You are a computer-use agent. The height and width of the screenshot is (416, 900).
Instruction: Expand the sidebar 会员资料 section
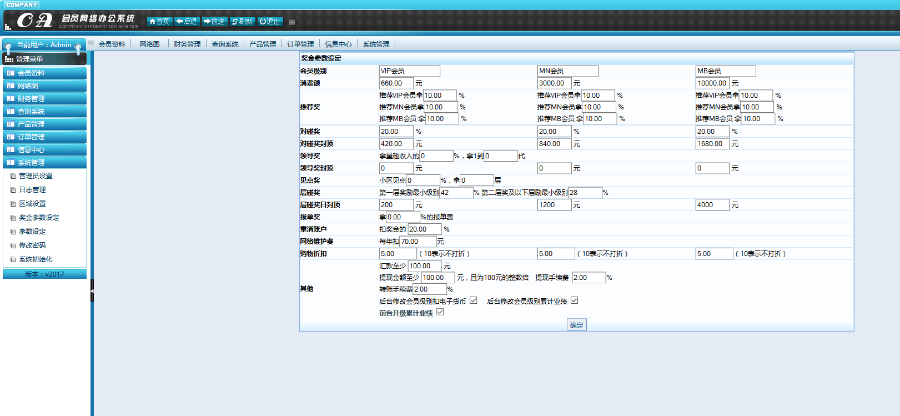point(45,73)
